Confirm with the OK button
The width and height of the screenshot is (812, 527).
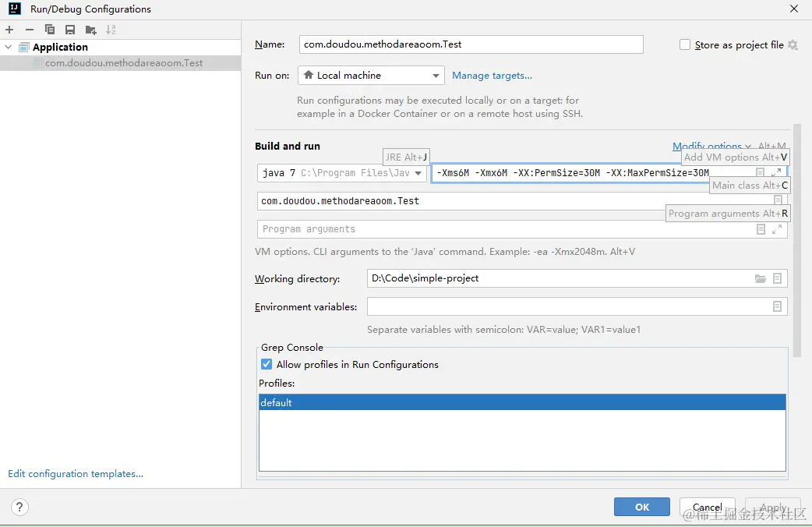[641, 507]
